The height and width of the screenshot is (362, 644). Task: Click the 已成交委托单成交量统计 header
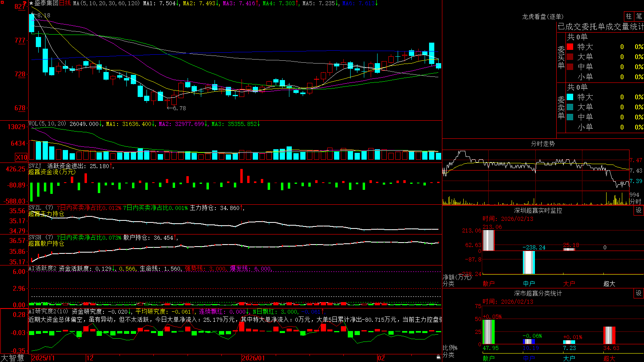pos(601,27)
